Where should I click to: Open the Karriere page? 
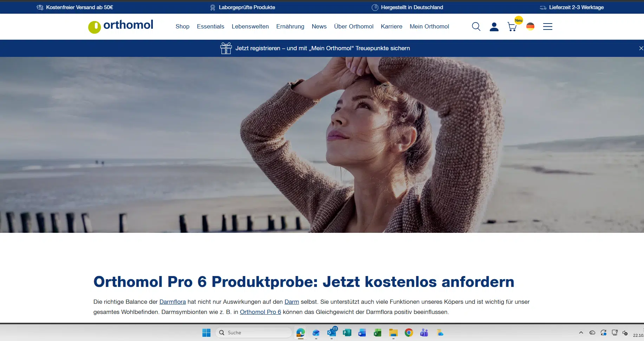[x=391, y=26]
